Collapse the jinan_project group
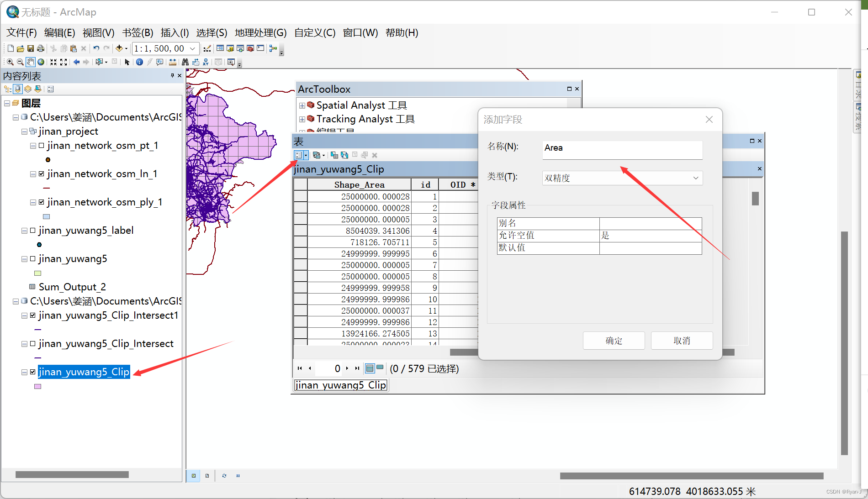The height and width of the screenshot is (499, 868). (x=24, y=131)
